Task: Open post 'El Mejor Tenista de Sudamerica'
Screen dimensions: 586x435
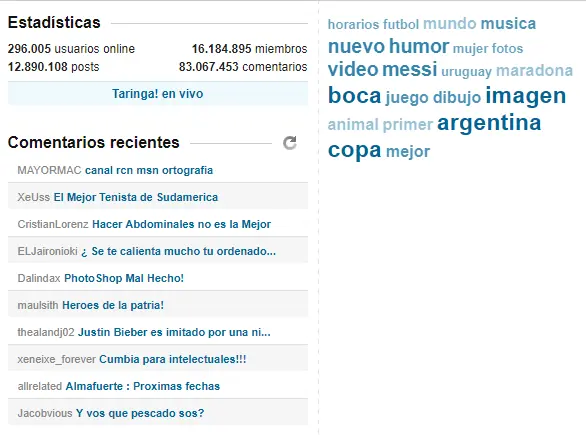Action: pyautogui.click(x=136, y=197)
